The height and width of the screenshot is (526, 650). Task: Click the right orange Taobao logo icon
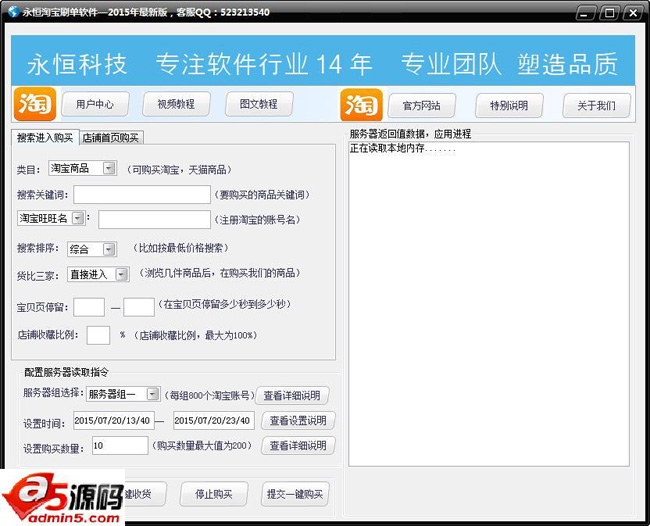[361, 104]
